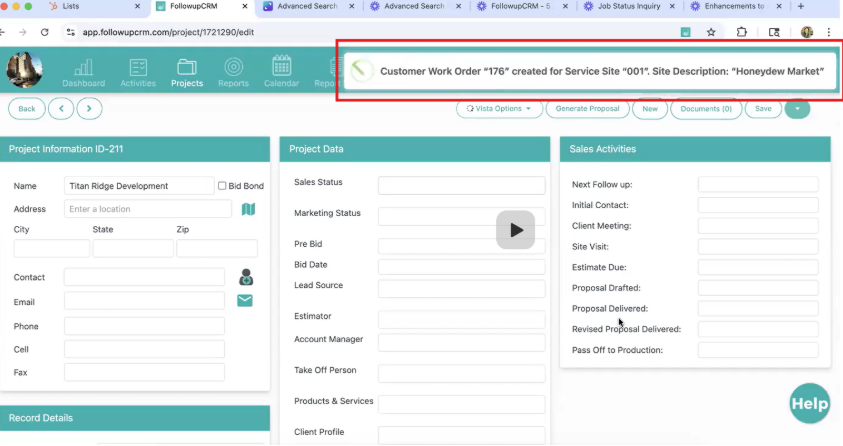Open the Estimator dropdown field
The image size is (843, 446).
tap(461, 319)
